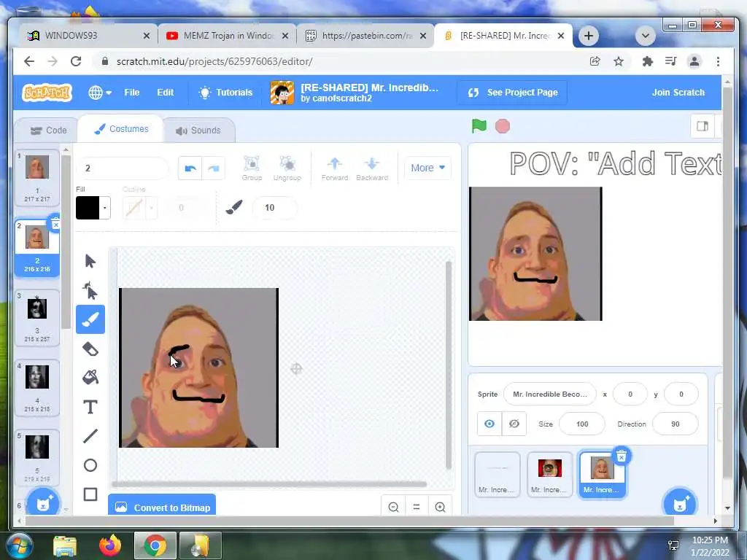The height and width of the screenshot is (560, 747).
Task: Click the Group objects icon
Action: (252, 168)
